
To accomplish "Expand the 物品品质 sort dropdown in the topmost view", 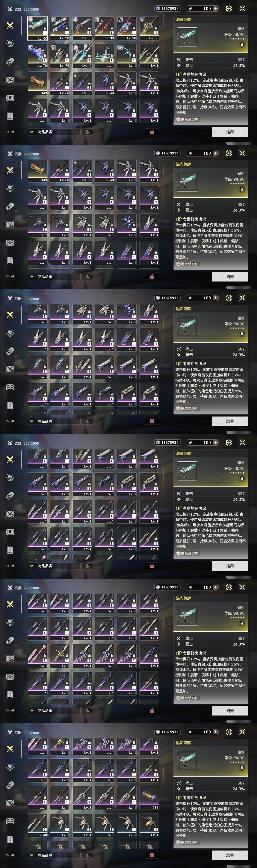I will point(54,132).
